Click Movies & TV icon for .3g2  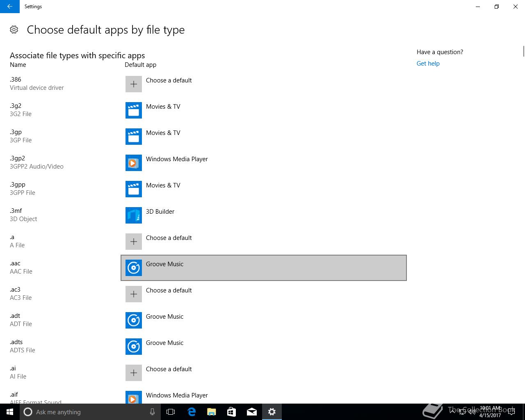pyautogui.click(x=134, y=110)
